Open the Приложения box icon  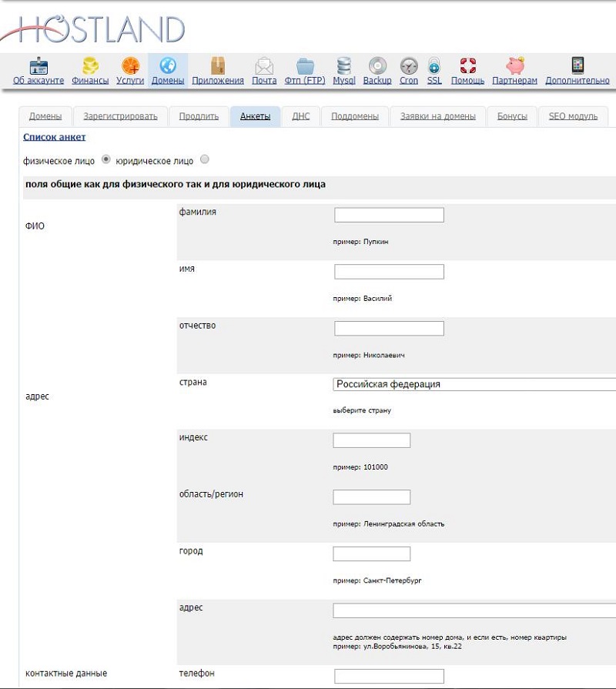[x=218, y=65]
